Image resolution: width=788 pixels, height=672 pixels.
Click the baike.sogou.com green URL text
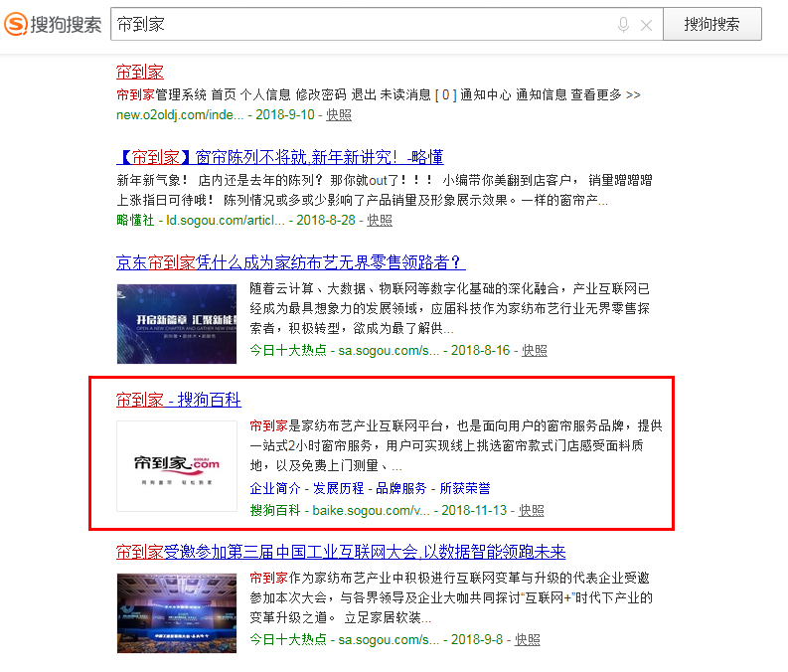click(x=371, y=511)
